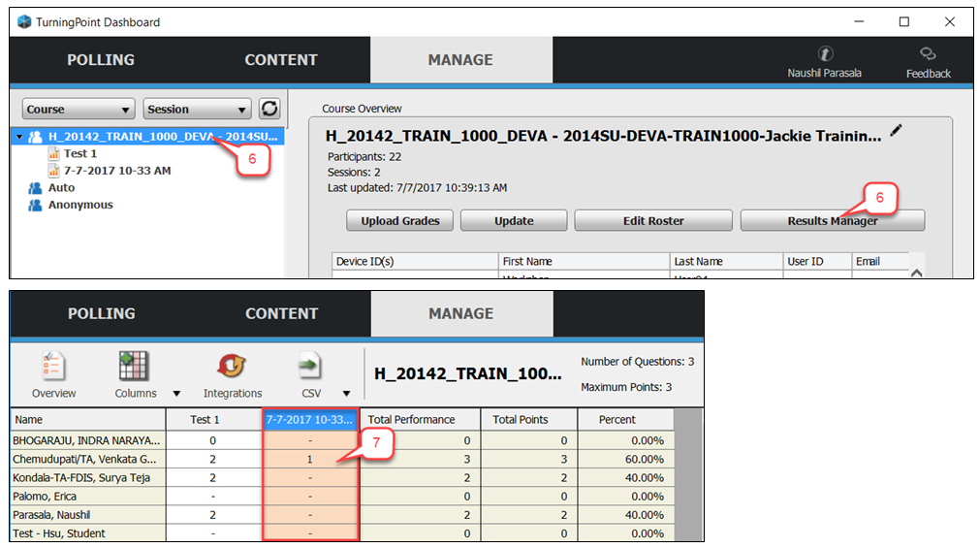980x548 pixels.
Task: Click the 7-7-2017 score cell for Chemudupati/TA
Action: 310,459
